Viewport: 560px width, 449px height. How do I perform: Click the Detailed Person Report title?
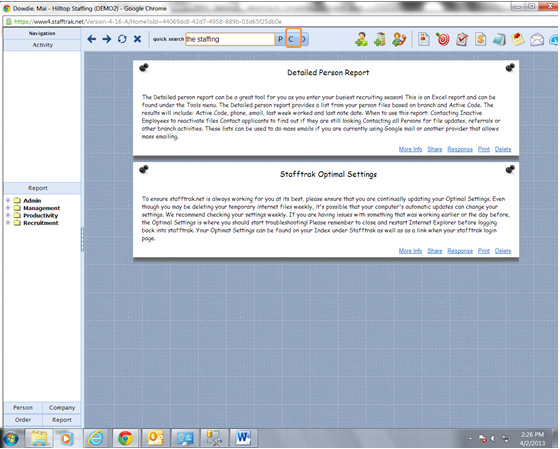[x=328, y=73]
